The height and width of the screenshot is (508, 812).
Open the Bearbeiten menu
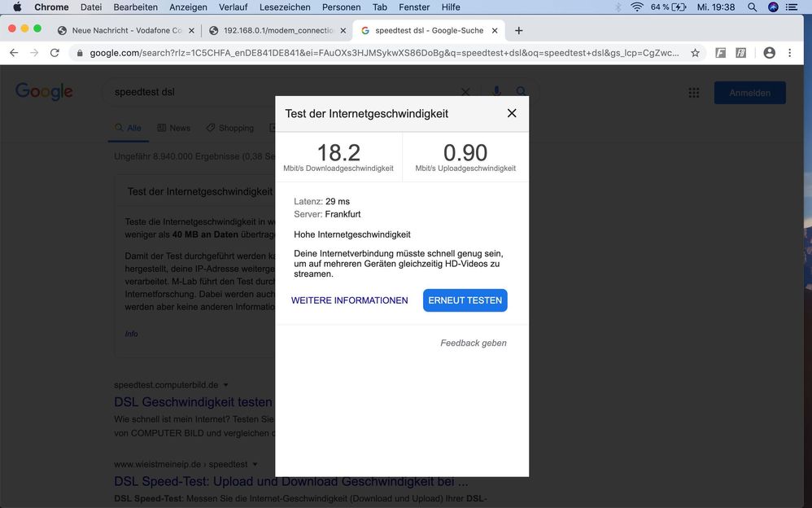tap(136, 7)
